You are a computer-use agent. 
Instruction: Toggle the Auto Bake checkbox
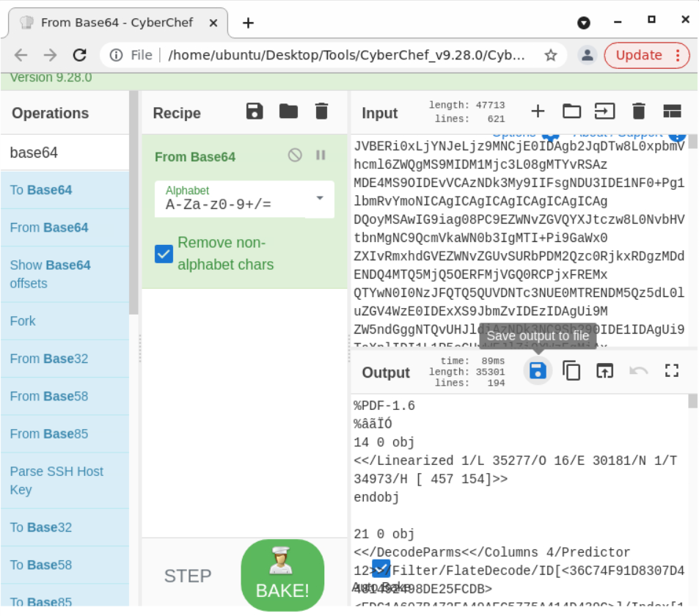click(381, 569)
